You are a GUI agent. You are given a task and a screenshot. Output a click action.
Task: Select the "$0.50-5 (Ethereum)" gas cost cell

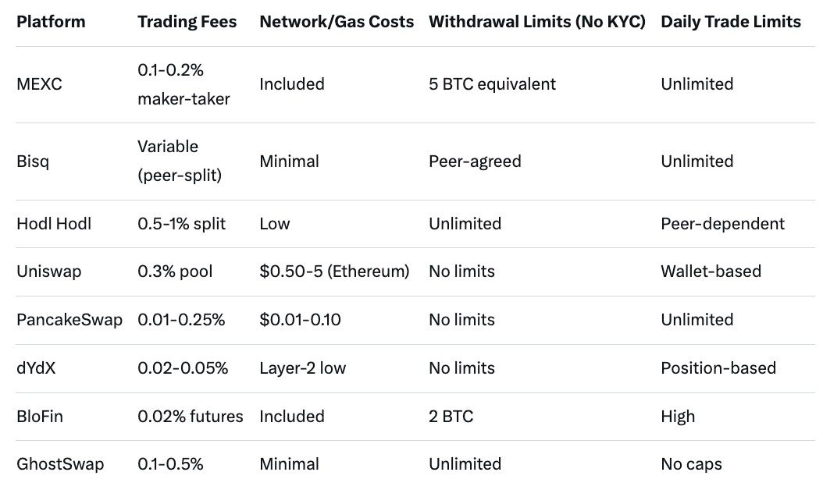pyautogui.click(x=334, y=272)
